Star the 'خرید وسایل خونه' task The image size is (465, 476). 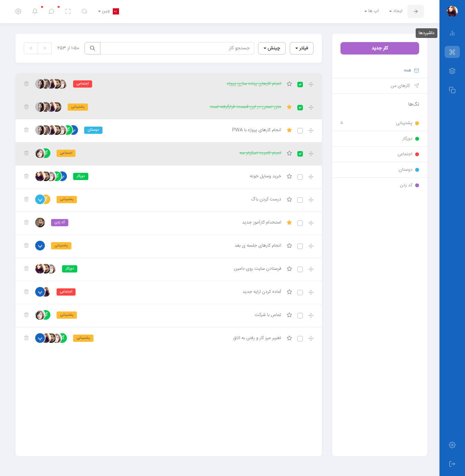tap(289, 177)
